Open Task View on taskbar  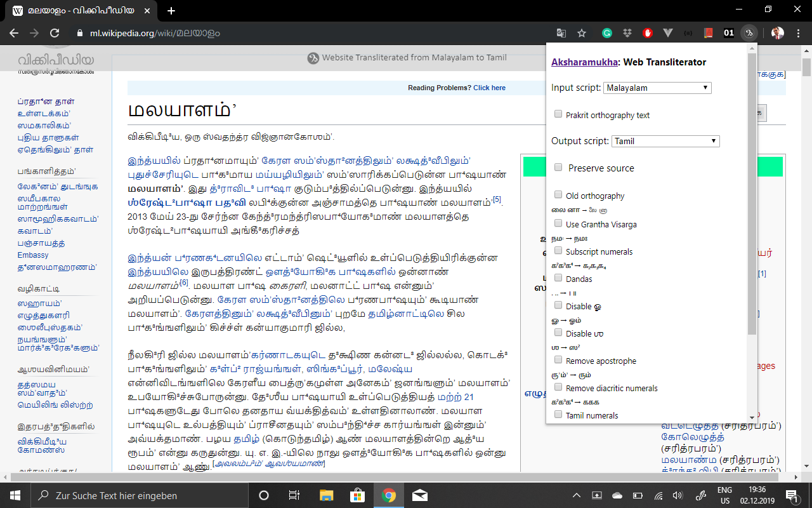[x=294, y=495]
